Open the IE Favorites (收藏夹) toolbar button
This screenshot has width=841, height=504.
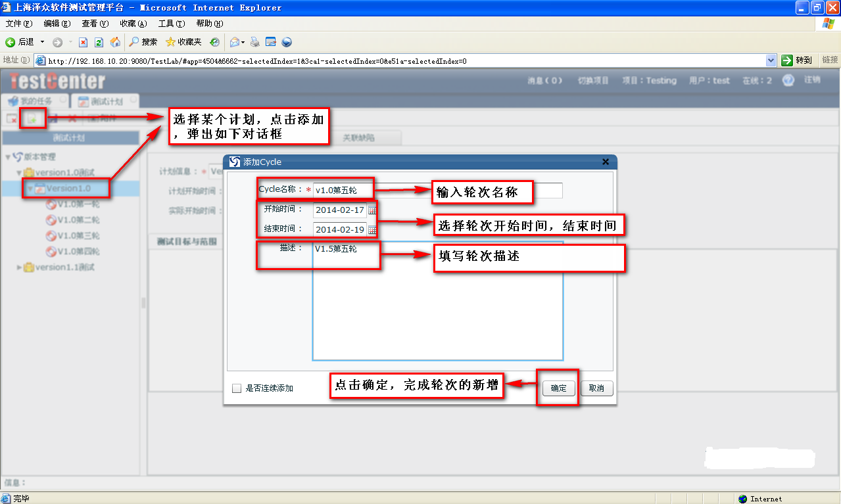tap(183, 42)
